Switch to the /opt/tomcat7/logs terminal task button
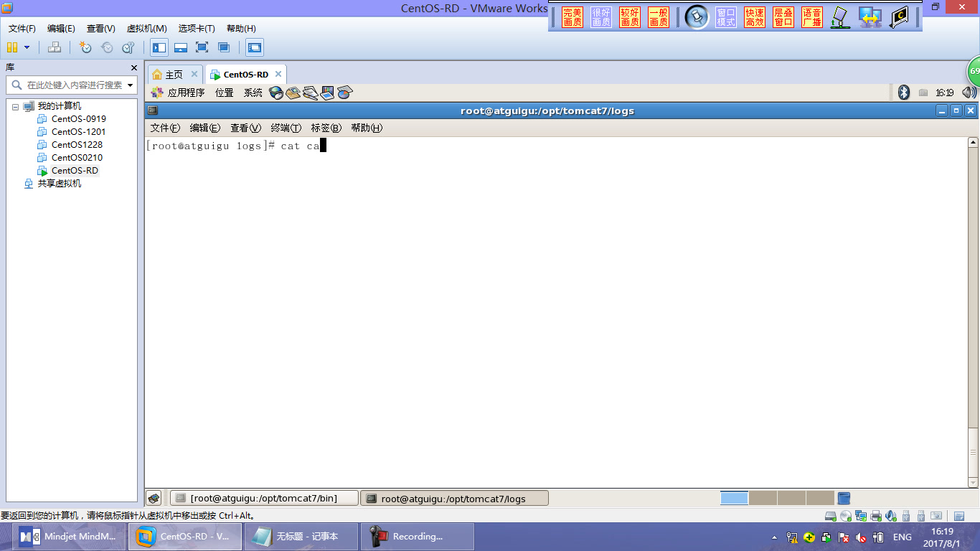Screen dimensions: 980x551 tap(454, 498)
